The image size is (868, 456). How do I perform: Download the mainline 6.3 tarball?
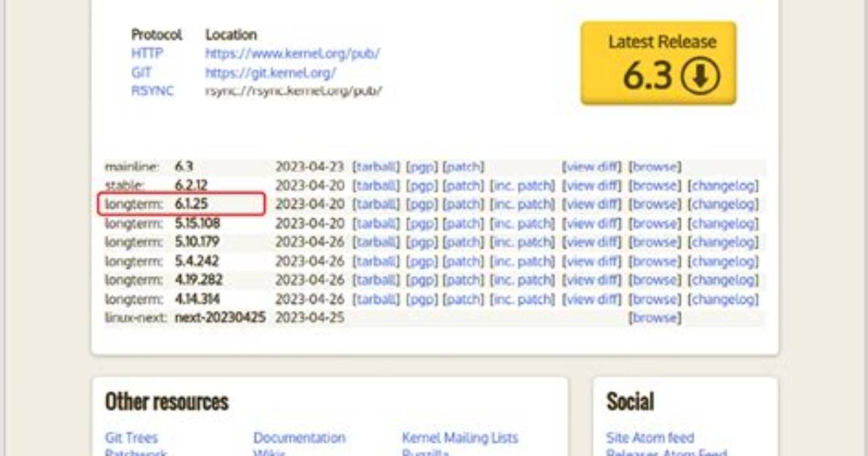pos(376,166)
